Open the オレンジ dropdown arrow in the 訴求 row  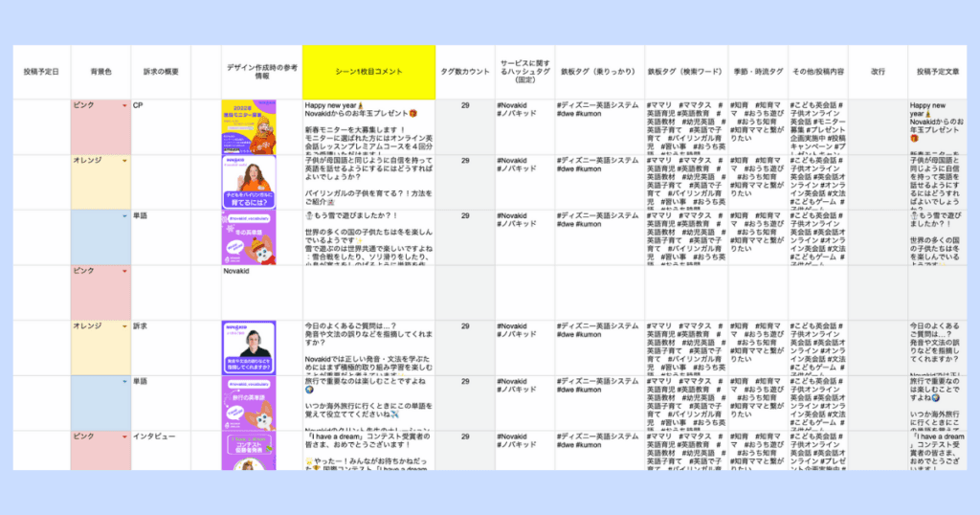(124, 326)
